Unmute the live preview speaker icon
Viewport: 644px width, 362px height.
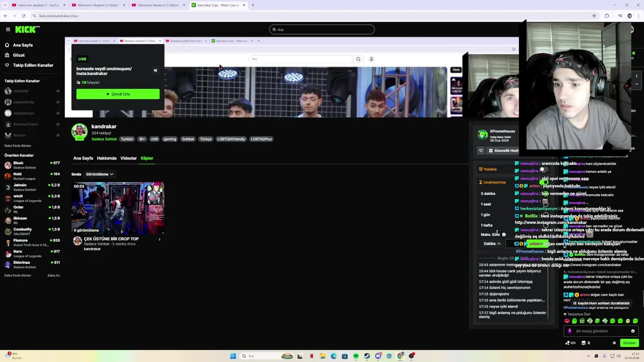[x=155, y=70]
